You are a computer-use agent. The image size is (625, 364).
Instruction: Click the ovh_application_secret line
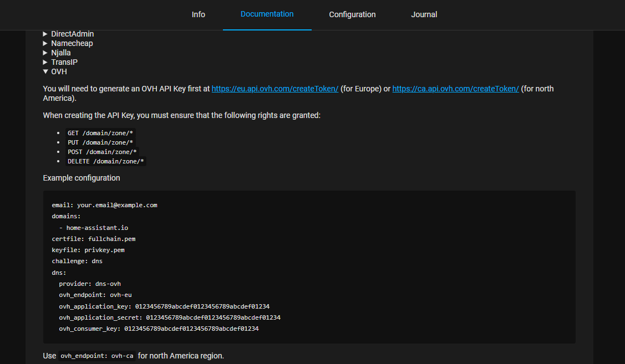pos(170,318)
